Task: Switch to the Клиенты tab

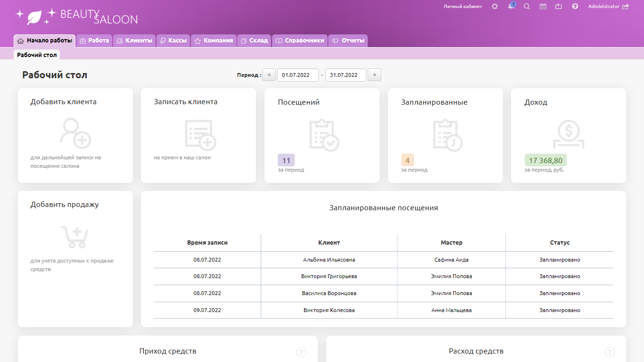Action: pyautogui.click(x=134, y=41)
